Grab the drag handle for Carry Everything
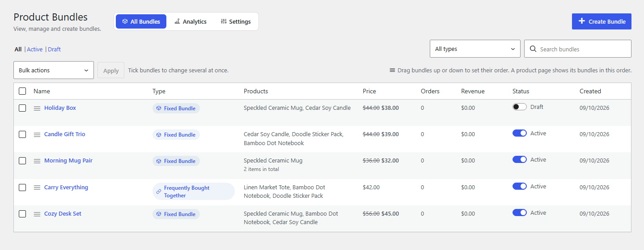 (x=37, y=187)
